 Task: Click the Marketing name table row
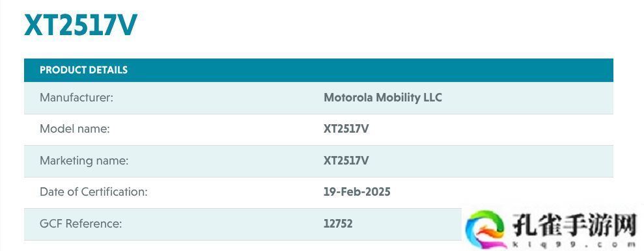[318, 161]
